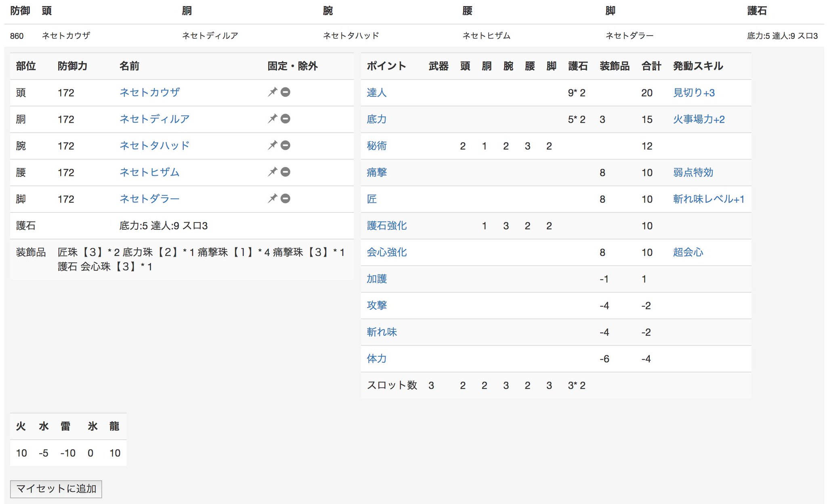Pin the ネセトタハッド arm armor
Screen dimensions: 827x504
click(272, 145)
